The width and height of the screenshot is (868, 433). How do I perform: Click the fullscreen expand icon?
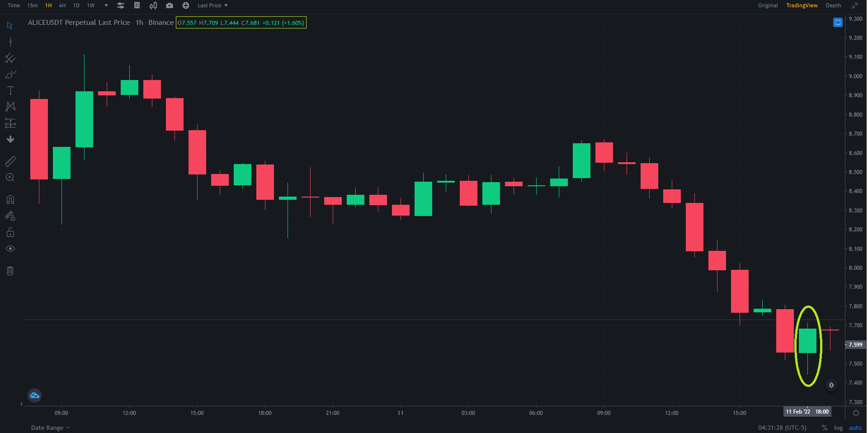[855, 5]
